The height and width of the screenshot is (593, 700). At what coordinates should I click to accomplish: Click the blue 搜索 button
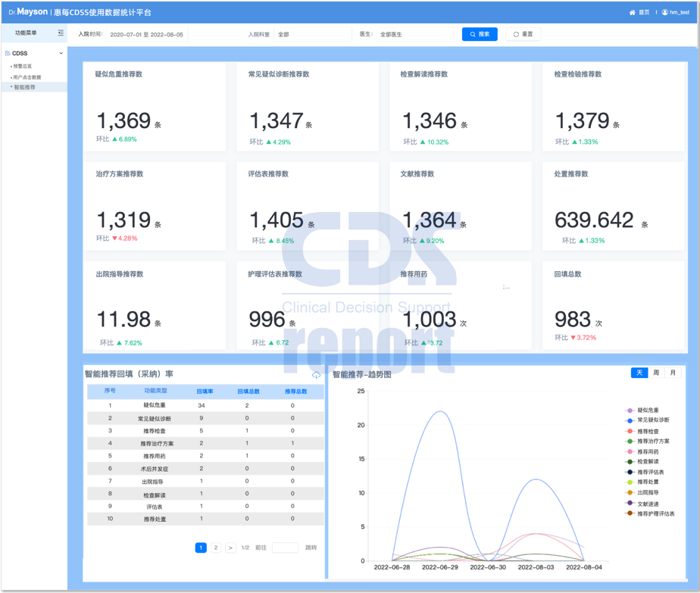pos(480,34)
